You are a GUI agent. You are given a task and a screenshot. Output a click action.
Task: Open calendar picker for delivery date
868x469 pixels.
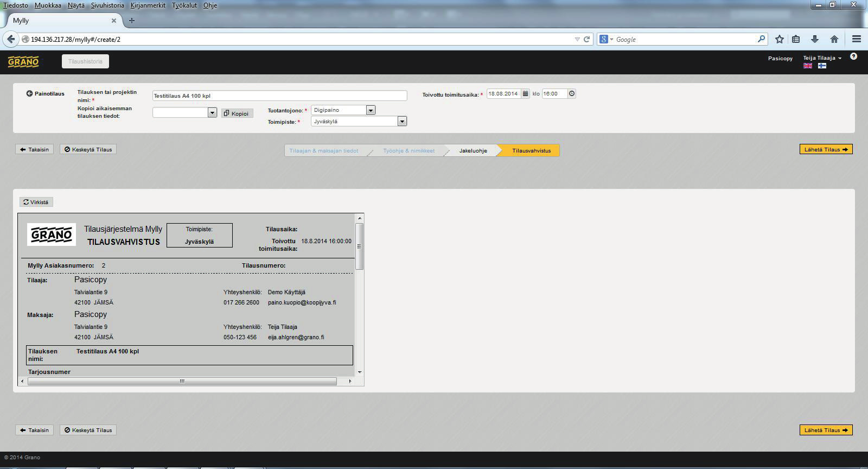pyautogui.click(x=525, y=93)
